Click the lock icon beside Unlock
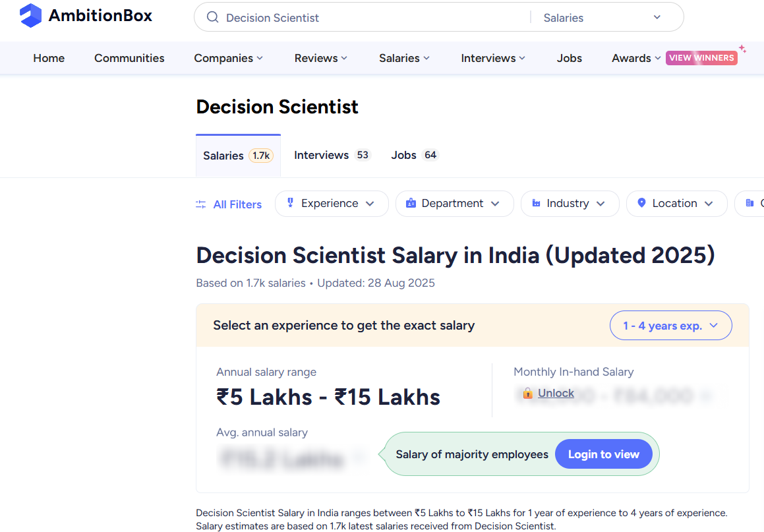Viewport: 764px width, 532px height. click(x=527, y=394)
